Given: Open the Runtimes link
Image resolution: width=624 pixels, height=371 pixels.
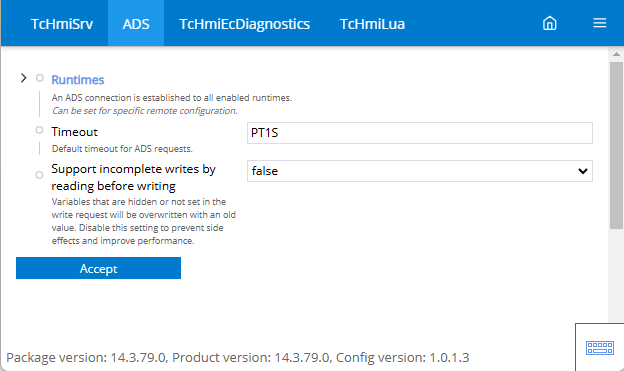Looking at the screenshot, I should coord(78,80).
